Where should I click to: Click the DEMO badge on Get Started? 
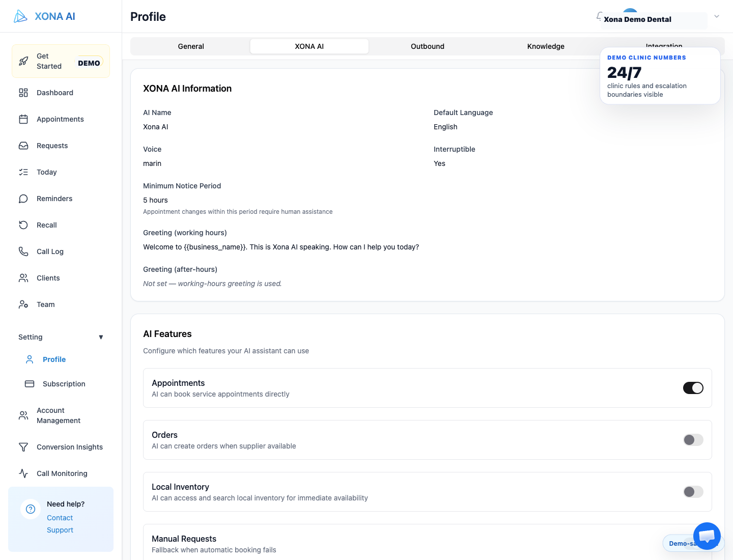[89, 63]
